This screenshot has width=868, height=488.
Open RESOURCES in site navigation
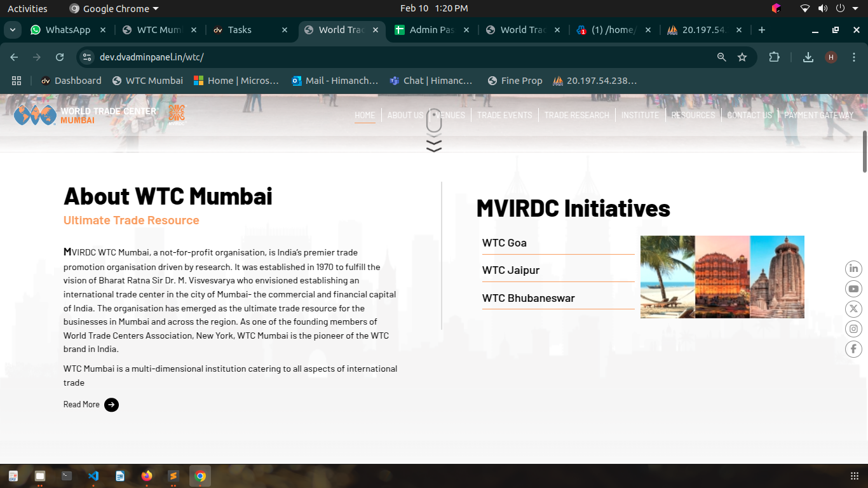pos(693,115)
